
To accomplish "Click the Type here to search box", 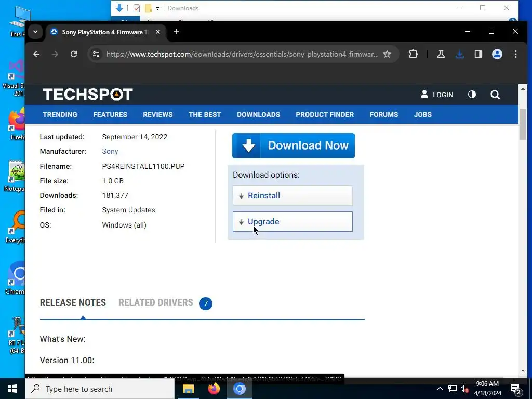I will [x=100, y=389].
